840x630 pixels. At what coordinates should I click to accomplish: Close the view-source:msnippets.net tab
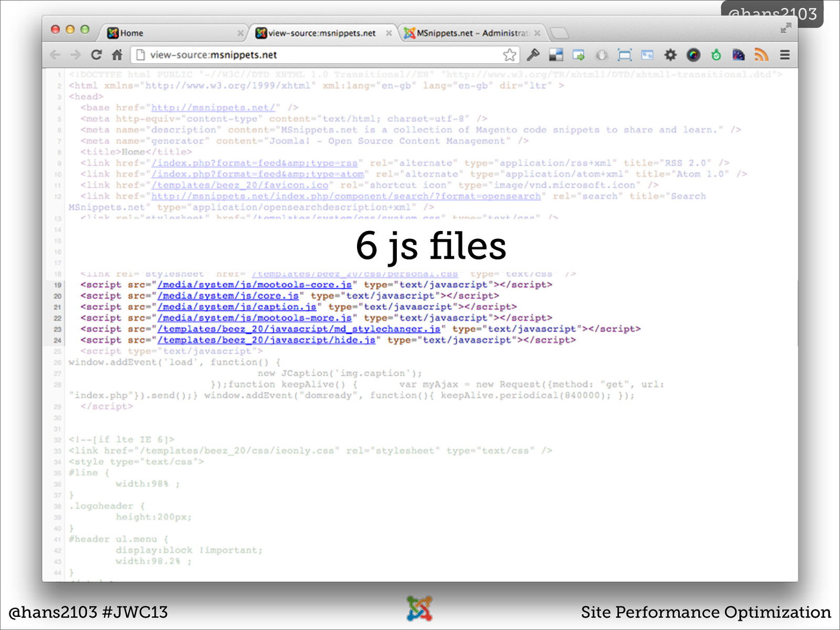click(x=389, y=33)
